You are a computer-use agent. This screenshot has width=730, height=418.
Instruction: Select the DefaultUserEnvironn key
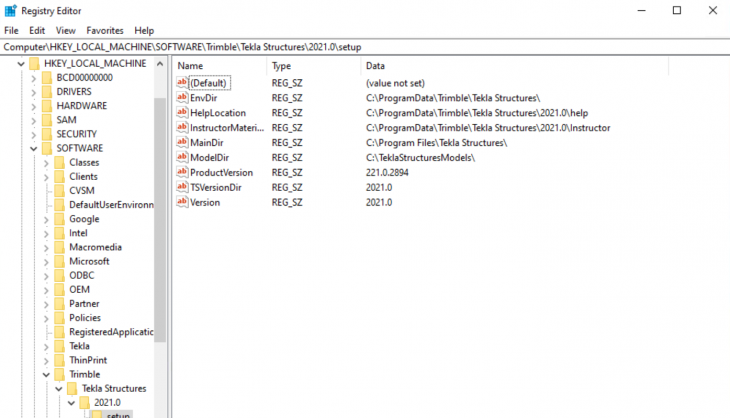111,205
